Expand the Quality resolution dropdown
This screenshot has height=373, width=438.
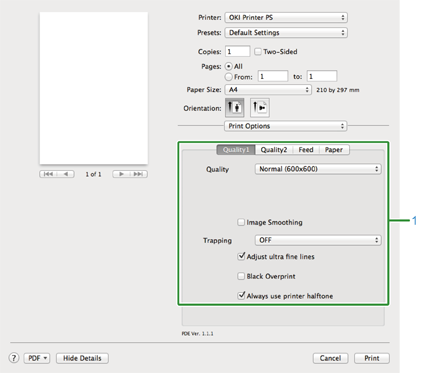tap(318, 169)
